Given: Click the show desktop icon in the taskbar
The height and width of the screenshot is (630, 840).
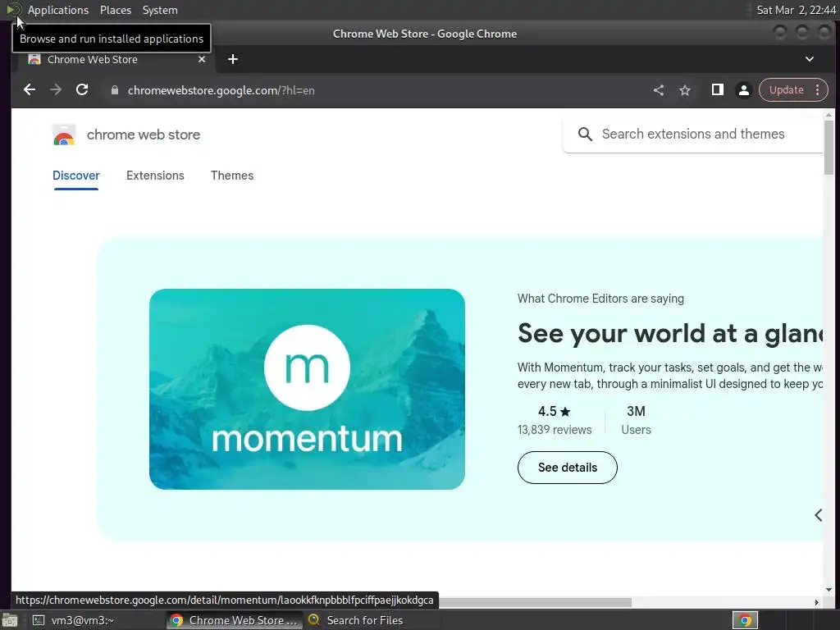Looking at the screenshot, I should [10, 620].
